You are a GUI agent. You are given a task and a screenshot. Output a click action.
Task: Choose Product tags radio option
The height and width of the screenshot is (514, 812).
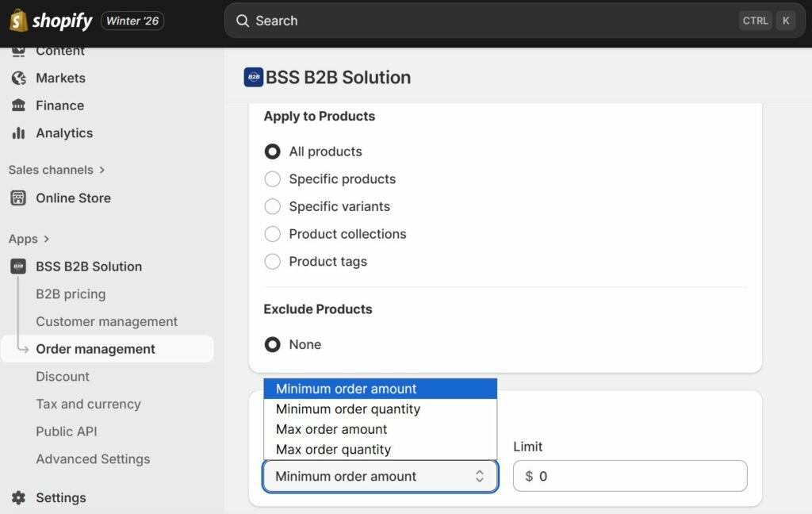(273, 261)
